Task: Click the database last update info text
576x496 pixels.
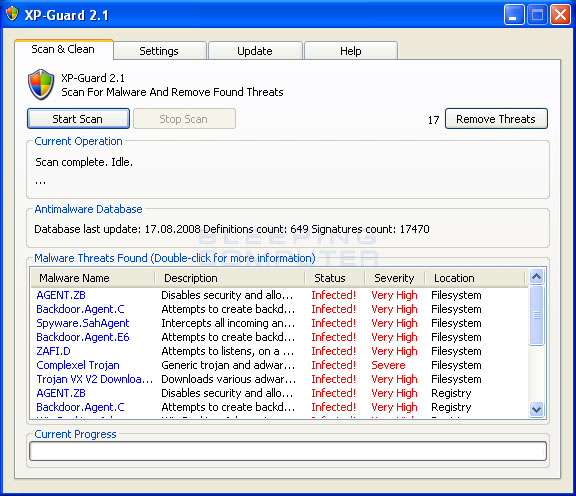Action: coord(232,229)
